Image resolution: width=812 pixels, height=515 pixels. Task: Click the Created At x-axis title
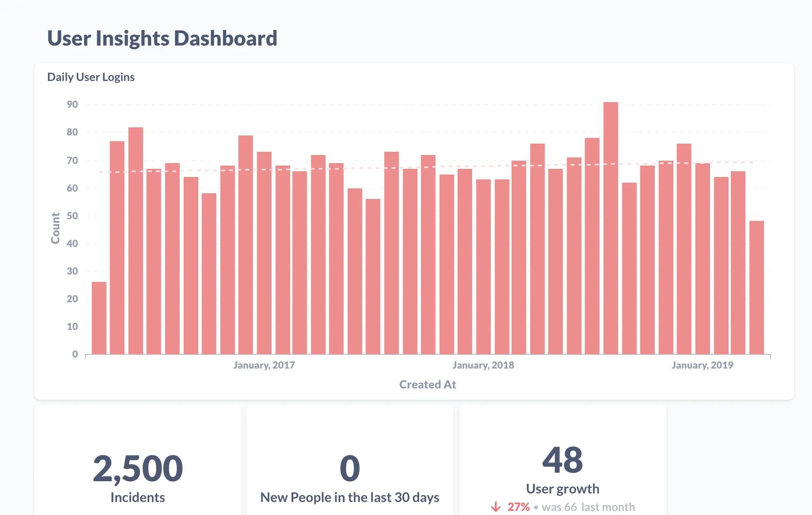click(428, 384)
